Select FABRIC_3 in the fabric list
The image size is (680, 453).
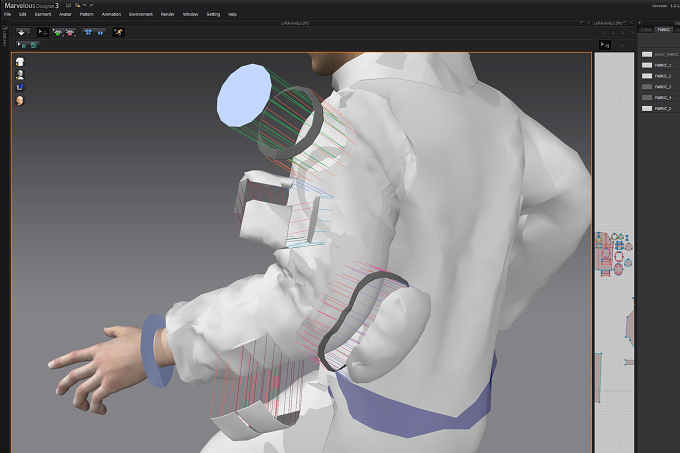657,87
